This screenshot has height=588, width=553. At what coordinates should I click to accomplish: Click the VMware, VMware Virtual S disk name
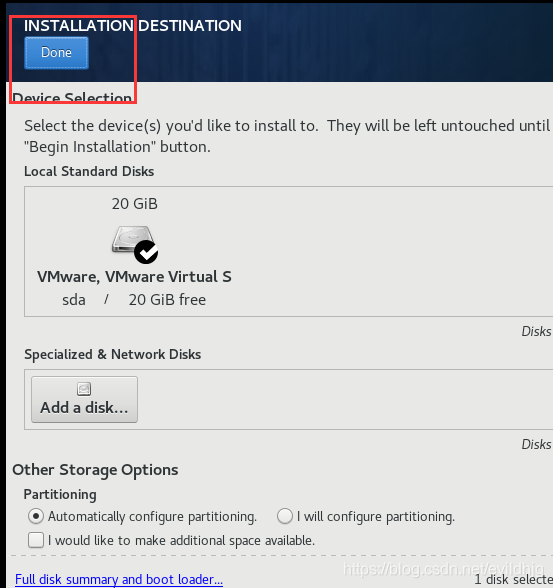[x=134, y=277]
